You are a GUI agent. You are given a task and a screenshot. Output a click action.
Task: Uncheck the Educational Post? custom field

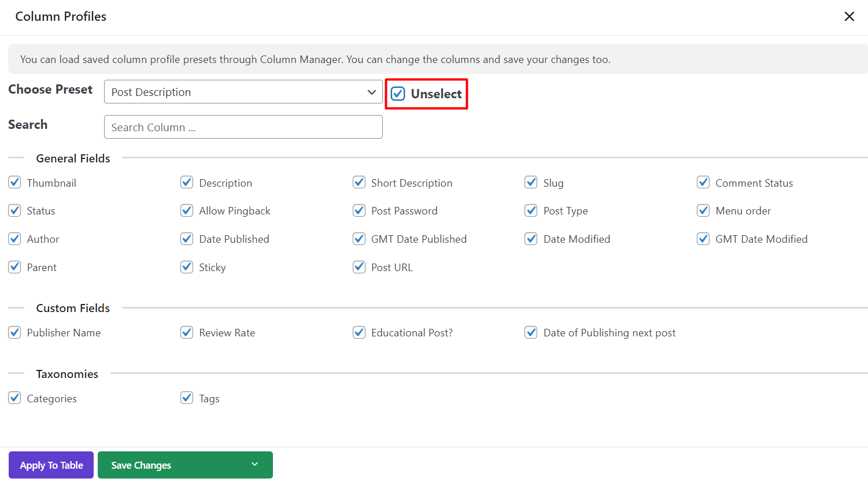(x=359, y=332)
